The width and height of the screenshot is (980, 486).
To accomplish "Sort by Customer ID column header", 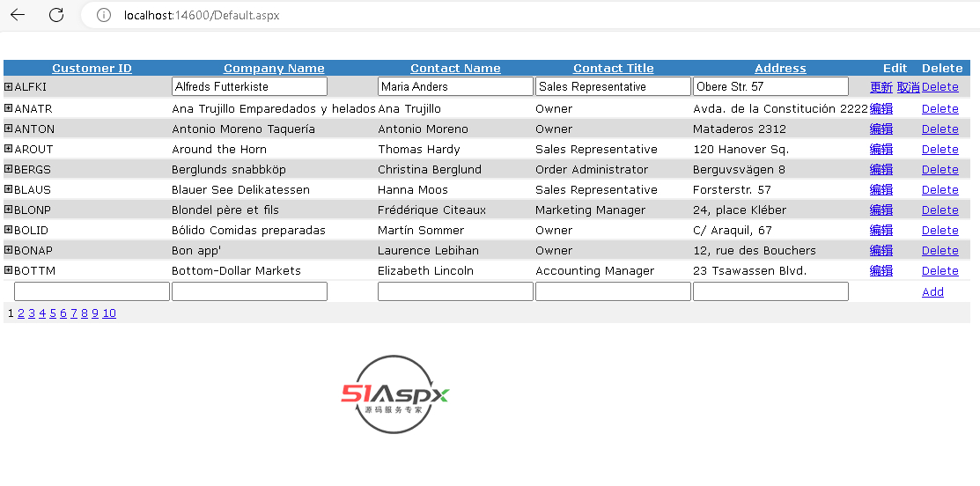I will pyautogui.click(x=92, y=68).
